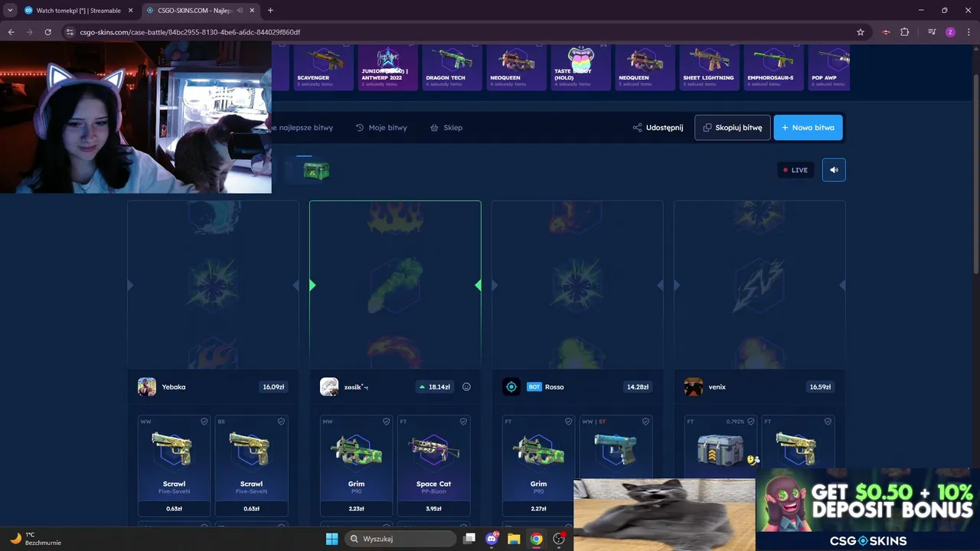Open Discord from the taskbar
980x551 pixels.
pos(492,539)
